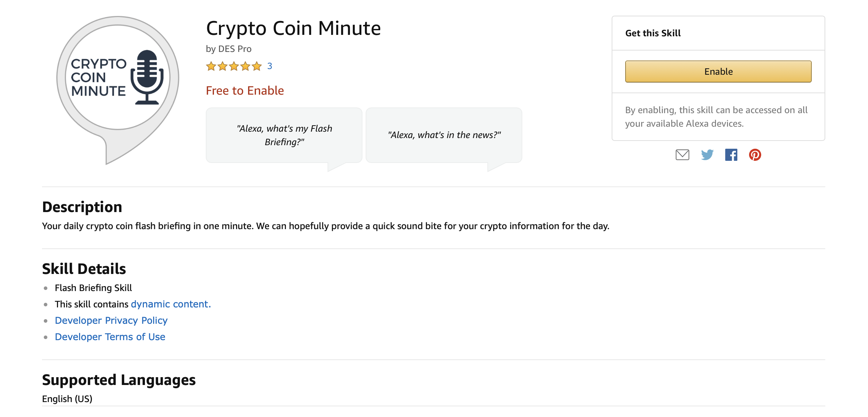This screenshot has width=868, height=417.
Task: Click the Free to Enable text
Action: point(245,91)
